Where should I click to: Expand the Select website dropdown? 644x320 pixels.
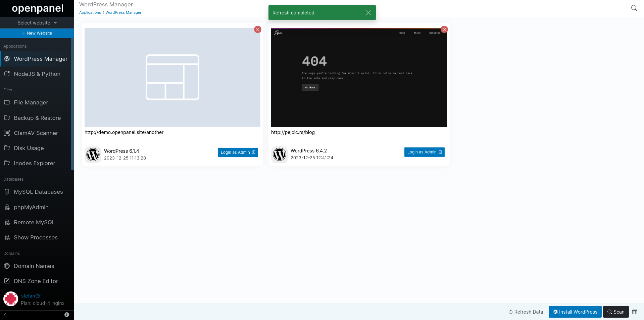37,23
